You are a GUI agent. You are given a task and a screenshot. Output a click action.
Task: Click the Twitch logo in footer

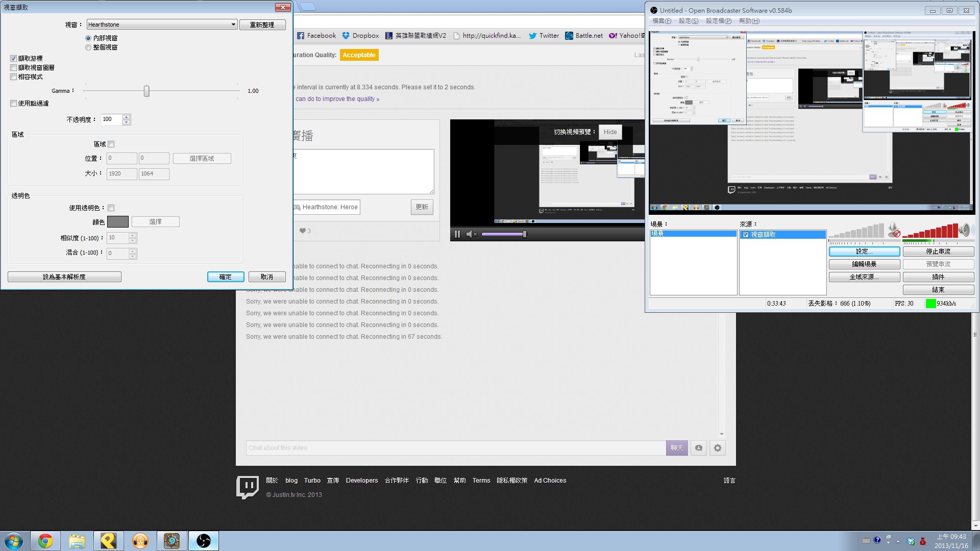click(248, 487)
